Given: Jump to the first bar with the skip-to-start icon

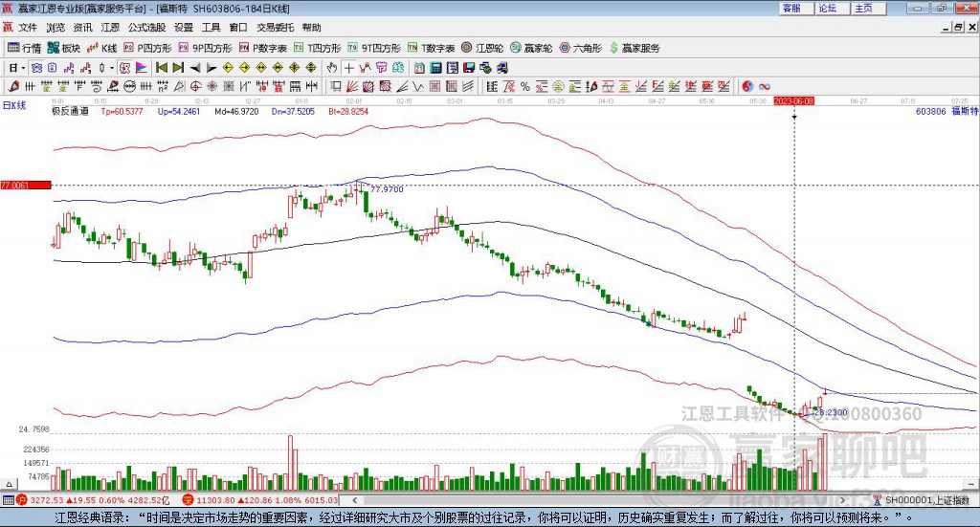Looking at the screenshot, I should pyautogui.click(x=161, y=68).
